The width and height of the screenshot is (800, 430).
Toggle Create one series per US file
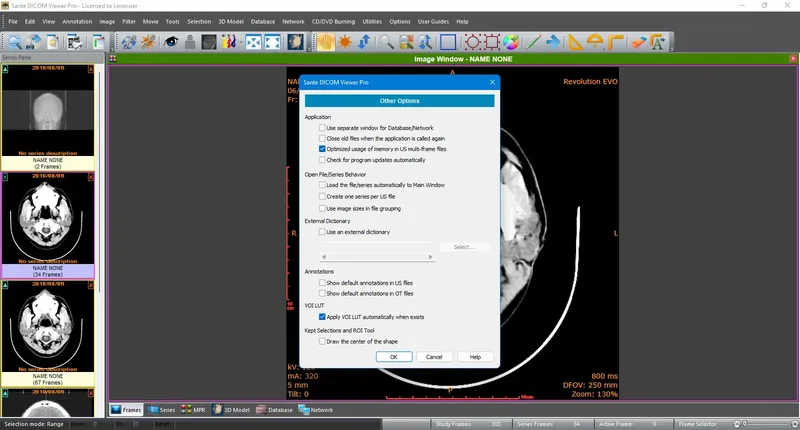point(323,196)
